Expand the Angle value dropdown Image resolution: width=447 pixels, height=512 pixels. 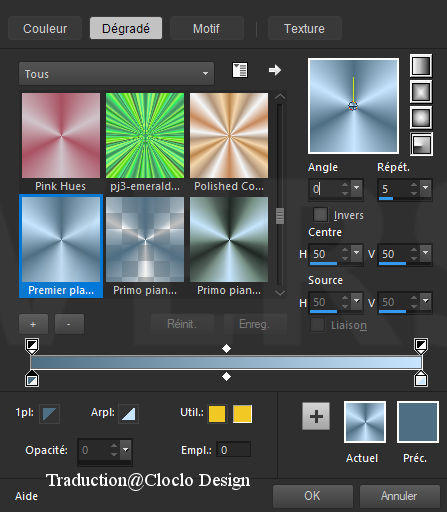point(356,188)
